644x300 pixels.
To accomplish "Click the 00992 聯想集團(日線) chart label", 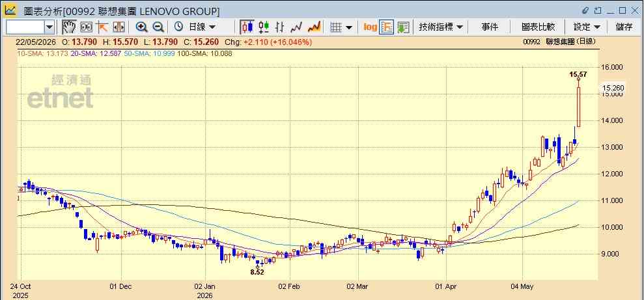I will [x=559, y=42].
